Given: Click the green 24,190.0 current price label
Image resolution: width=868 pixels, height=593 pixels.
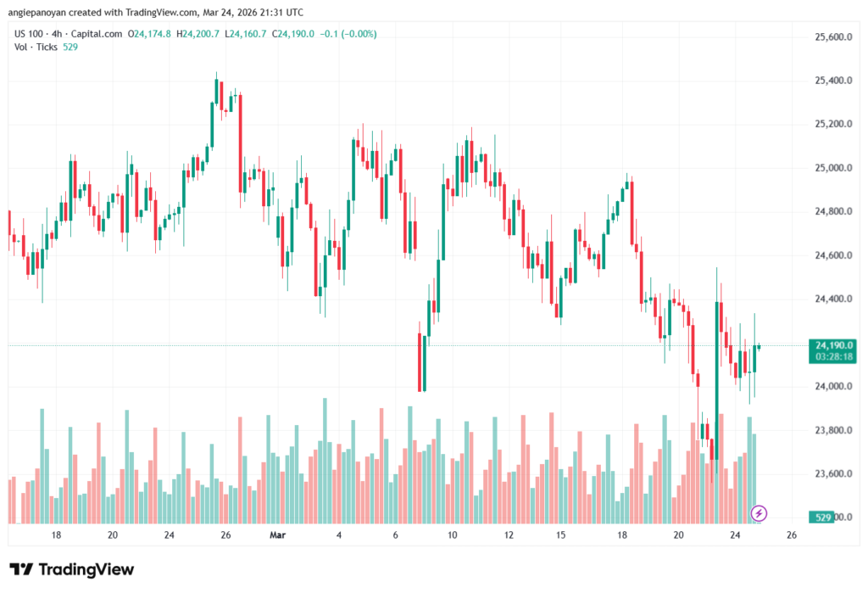Looking at the screenshot, I should coord(833,345).
